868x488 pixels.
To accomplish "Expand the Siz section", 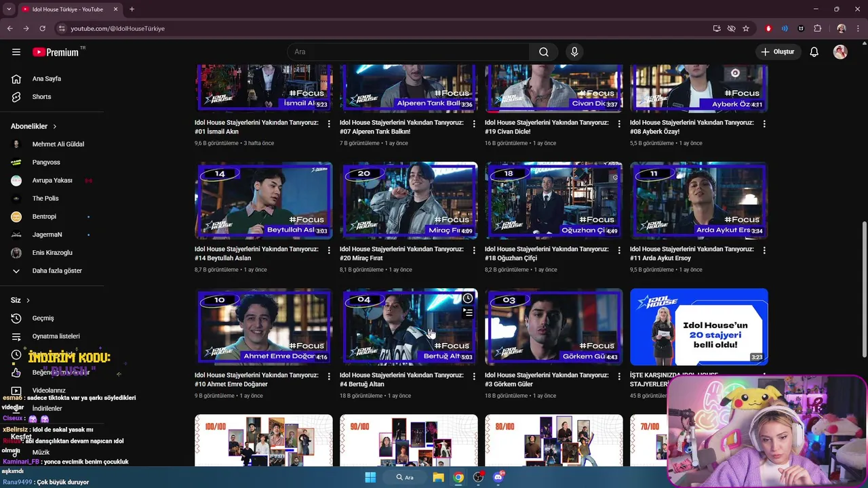I will coord(20,300).
